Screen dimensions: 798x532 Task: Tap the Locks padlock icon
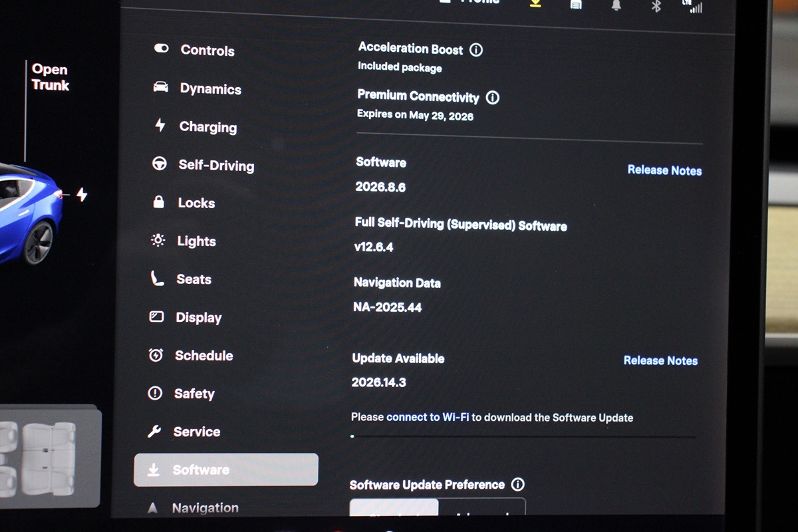158,202
